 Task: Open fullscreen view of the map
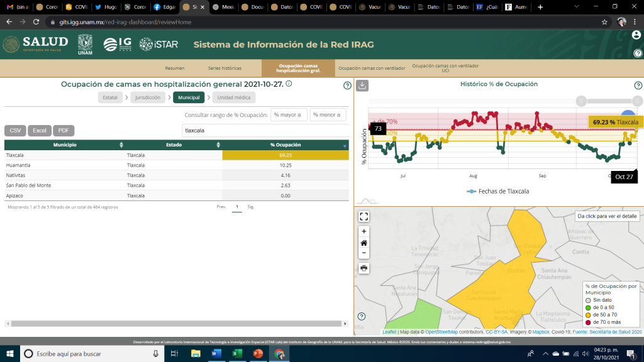pyautogui.click(x=364, y=217)
